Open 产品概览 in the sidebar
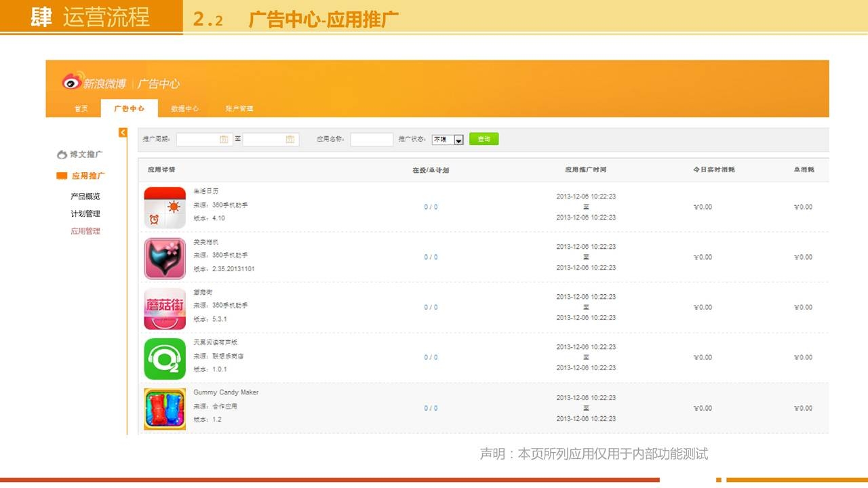 point(85,197)
